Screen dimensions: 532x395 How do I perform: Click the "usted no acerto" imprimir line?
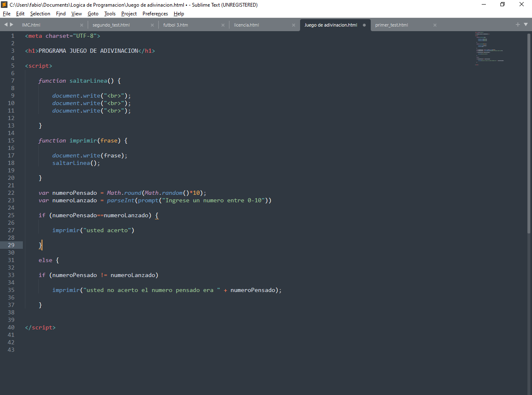(167, 290)
